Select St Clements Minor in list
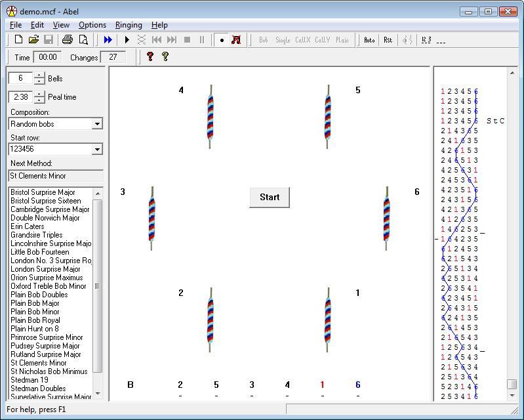This screenshot has width=524, height=420. tap(39, 363)
